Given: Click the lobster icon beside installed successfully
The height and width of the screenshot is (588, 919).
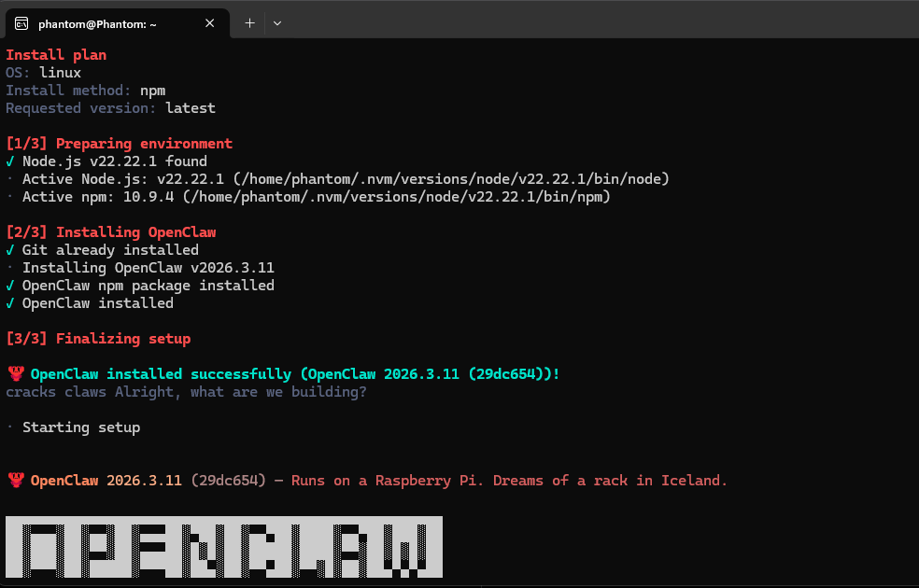Looking at the screenshot, I should click(16, 374).
